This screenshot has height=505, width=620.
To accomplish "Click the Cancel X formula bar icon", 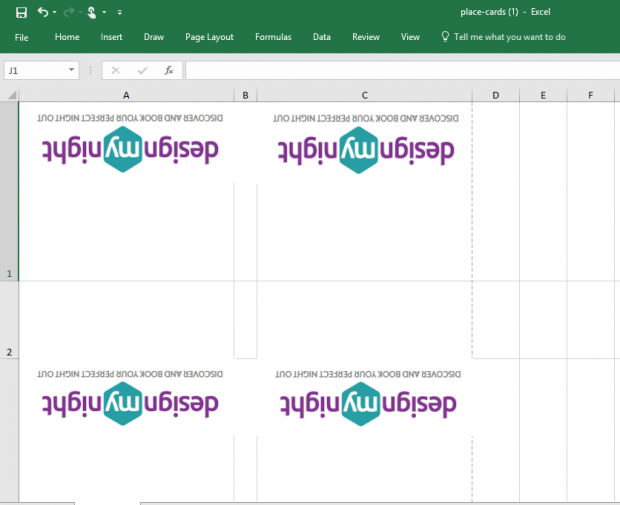I will click(115, 70).
